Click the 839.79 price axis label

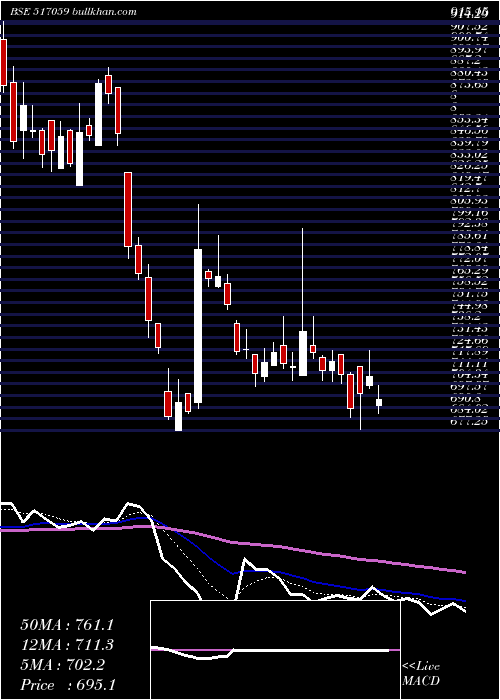click(x=469, y=144)
